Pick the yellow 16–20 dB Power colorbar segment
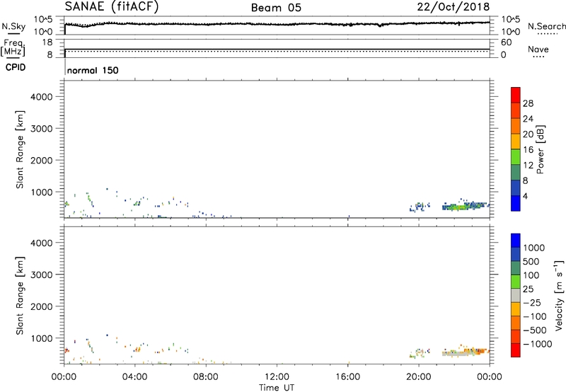 pyautogui.click(x=516, y=141)
